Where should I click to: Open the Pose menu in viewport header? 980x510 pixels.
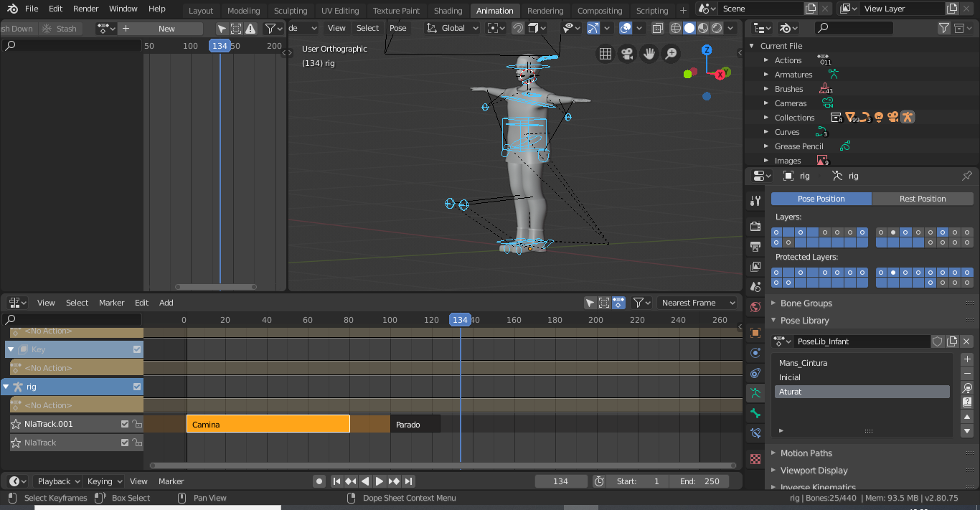pos(397,28)
